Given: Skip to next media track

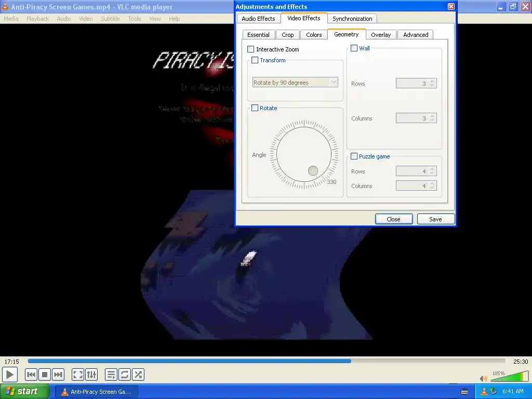Looking at the screenshot, I should coord(58,375).
